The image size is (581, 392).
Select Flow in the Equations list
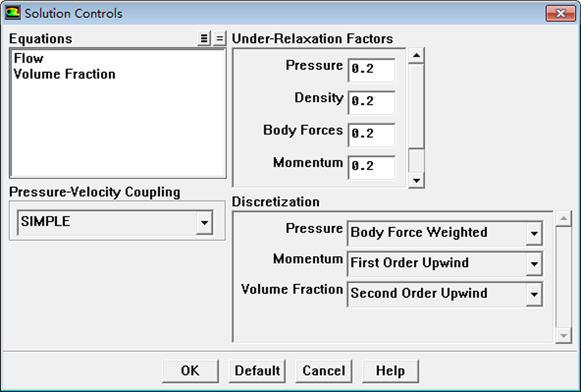point(29,59)
